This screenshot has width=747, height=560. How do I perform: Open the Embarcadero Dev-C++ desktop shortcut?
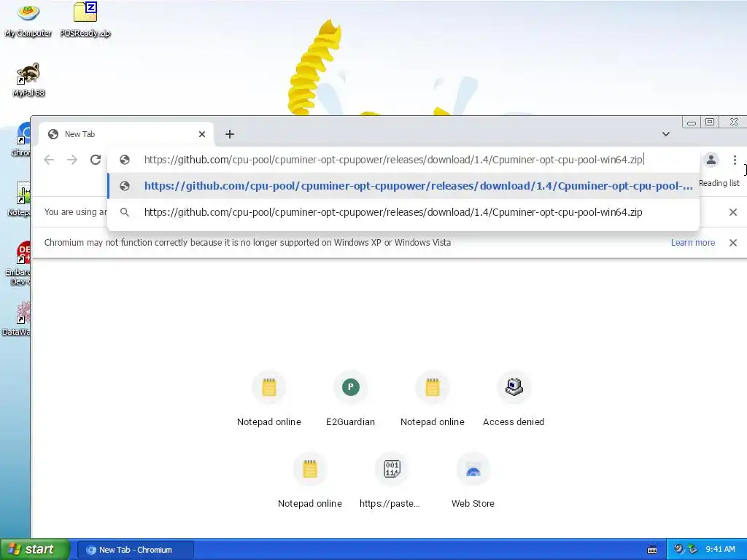pos(20,262)
